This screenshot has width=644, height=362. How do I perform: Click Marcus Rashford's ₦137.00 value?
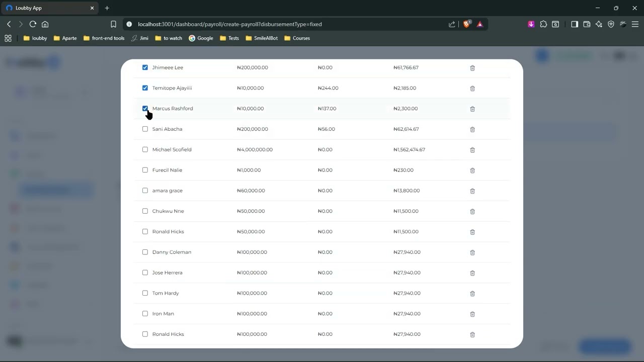[x=327, y=109]
